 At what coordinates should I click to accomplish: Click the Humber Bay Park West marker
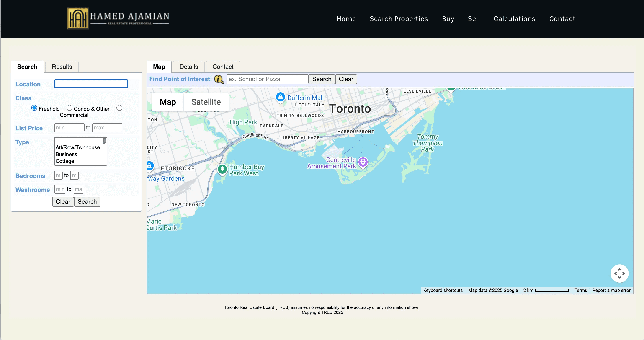tap(222, 169)
